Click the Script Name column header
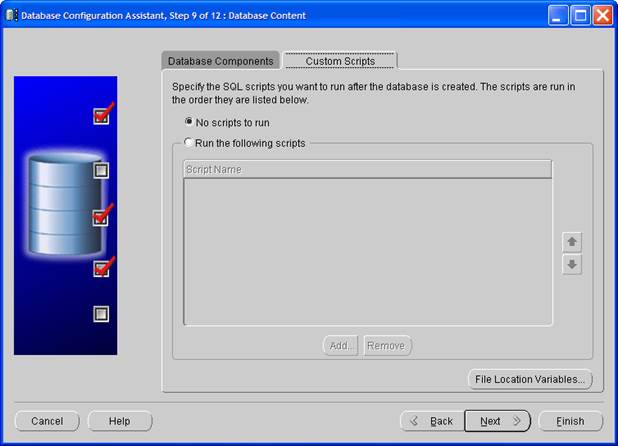 point(367,169)
